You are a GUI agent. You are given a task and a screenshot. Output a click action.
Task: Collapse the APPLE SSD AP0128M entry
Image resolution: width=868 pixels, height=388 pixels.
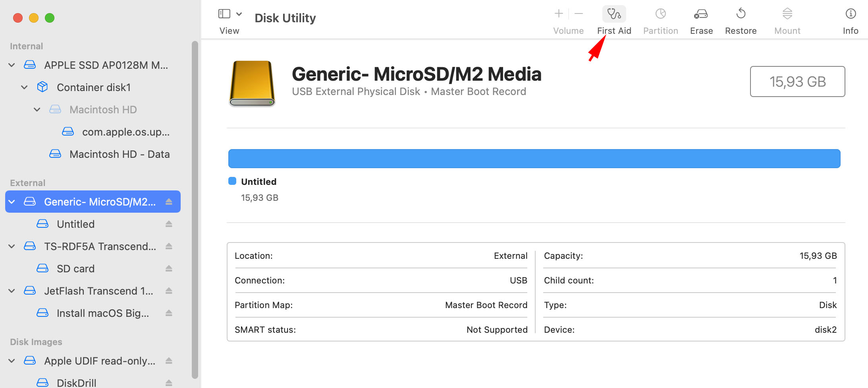[12, 65]
